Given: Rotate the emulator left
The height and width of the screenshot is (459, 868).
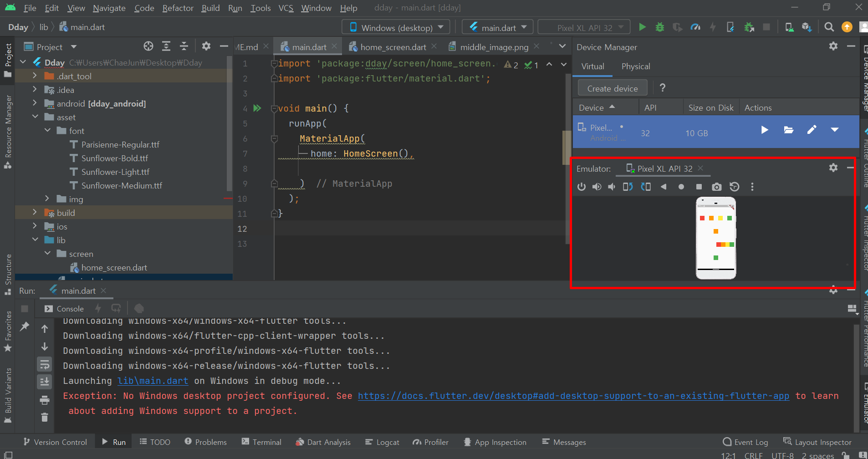Looking at the screenshot, I should point(628,187).
